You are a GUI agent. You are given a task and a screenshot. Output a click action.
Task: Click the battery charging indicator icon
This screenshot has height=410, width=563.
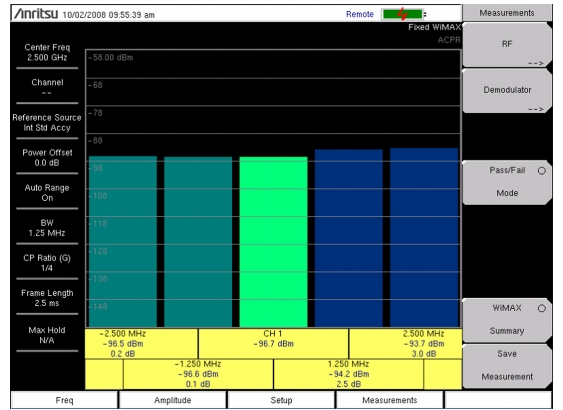tap(403, 14)
